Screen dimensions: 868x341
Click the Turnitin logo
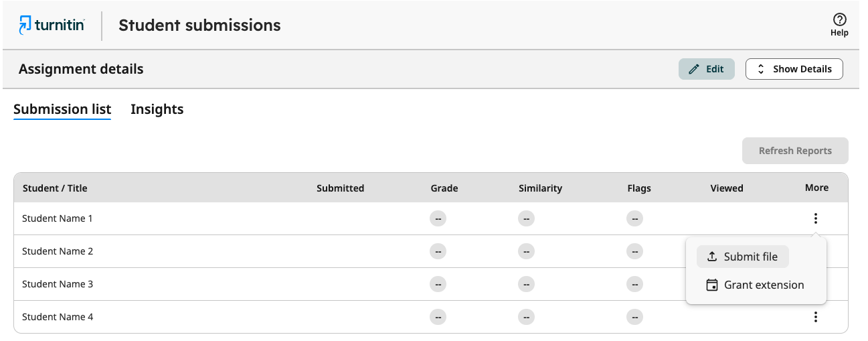tap(52, 25)
